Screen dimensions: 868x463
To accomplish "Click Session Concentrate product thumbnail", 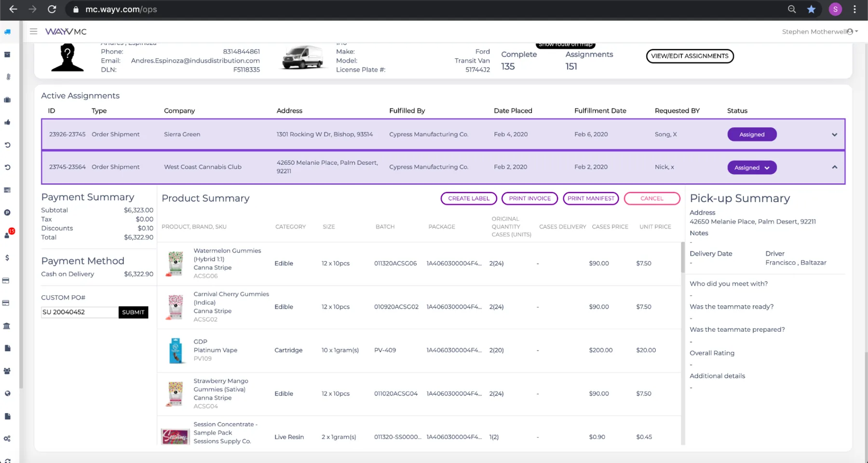I will click(x=176, y=436).
